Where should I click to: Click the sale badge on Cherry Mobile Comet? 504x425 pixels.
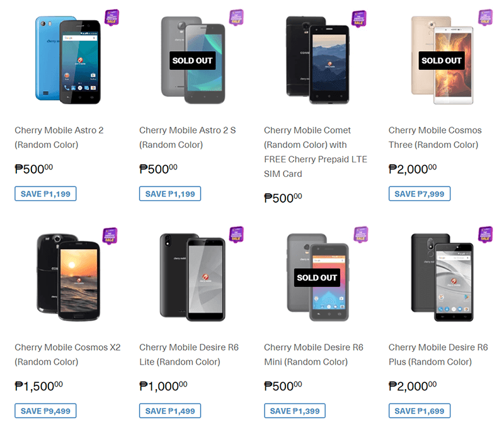(x=360, y=17)
